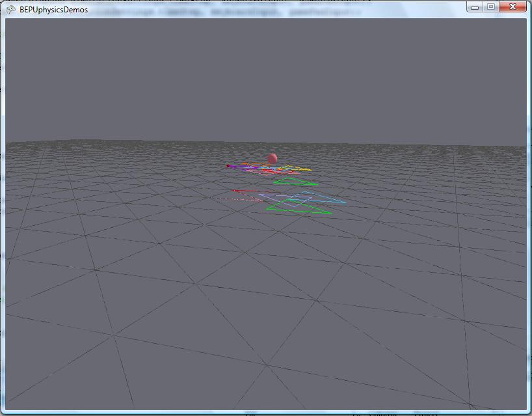
Task: Close the BEPUphysicsDemos window
Action: click(512, 7)
